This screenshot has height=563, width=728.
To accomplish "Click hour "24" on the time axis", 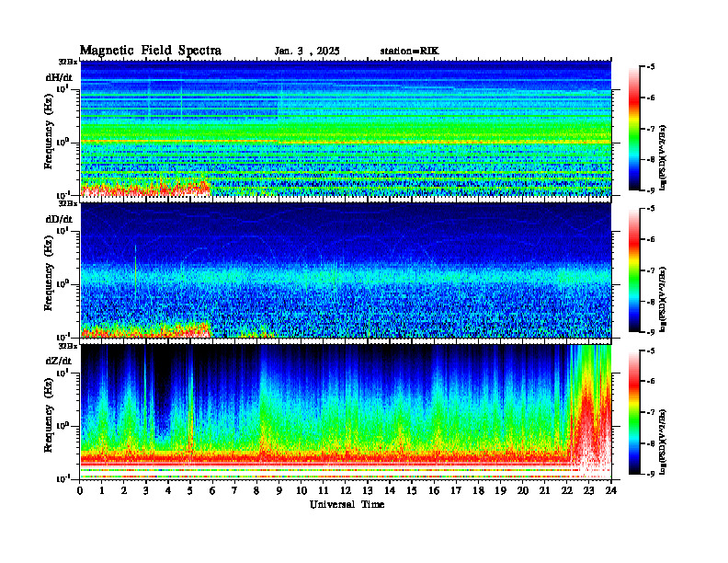I will pyautogui.click(x=611, y=490).
